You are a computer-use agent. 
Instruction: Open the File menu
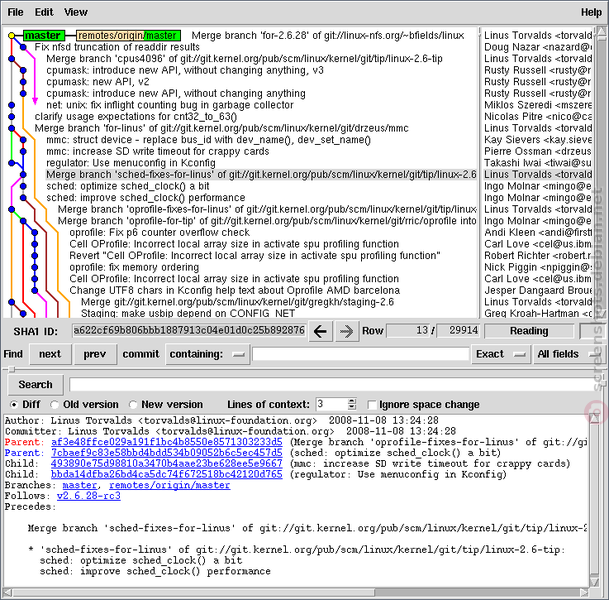tap(15, 12)
